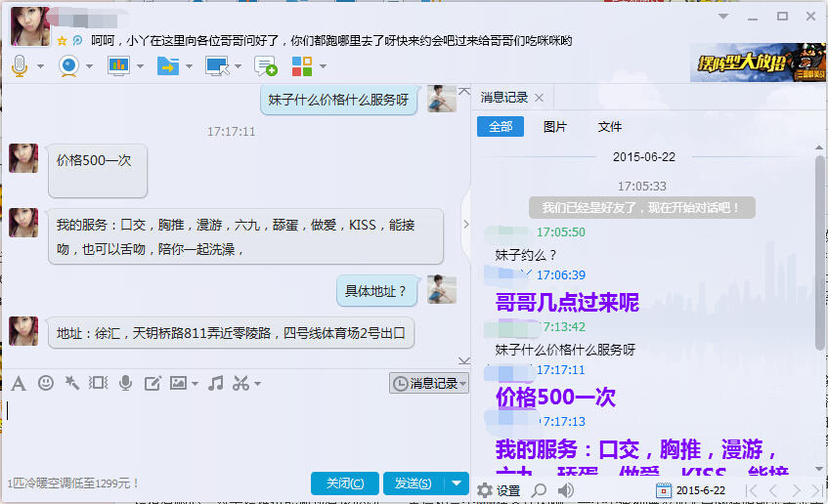The image size is (828, 504).
Task: Open the calendar date picker 2015-6-22
Action: (691, 490)
